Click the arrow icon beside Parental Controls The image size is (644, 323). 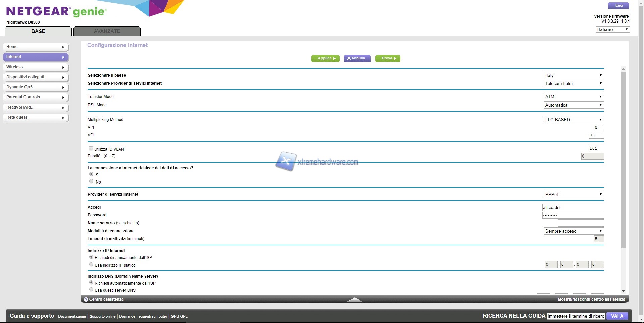click(x=63, y=98)
